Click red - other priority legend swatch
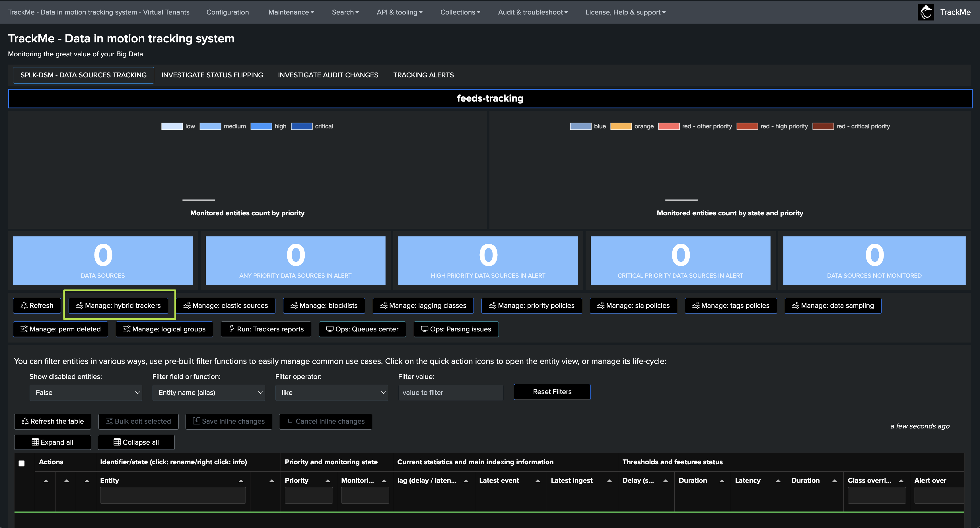This screenshot has height=528, width=980. pos(669,126)
